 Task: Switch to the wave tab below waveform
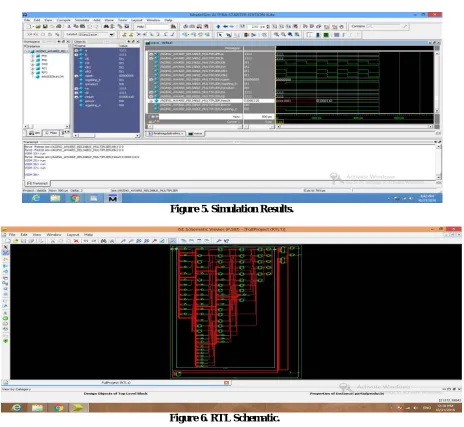(x=195, y=133)
